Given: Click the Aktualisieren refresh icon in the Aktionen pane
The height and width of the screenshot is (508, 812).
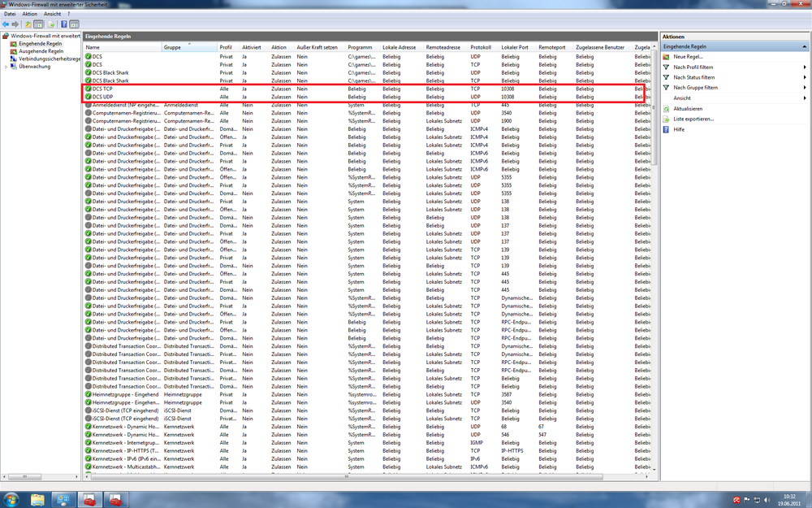Looking at the screenshot, I should [x=666, y=109].
